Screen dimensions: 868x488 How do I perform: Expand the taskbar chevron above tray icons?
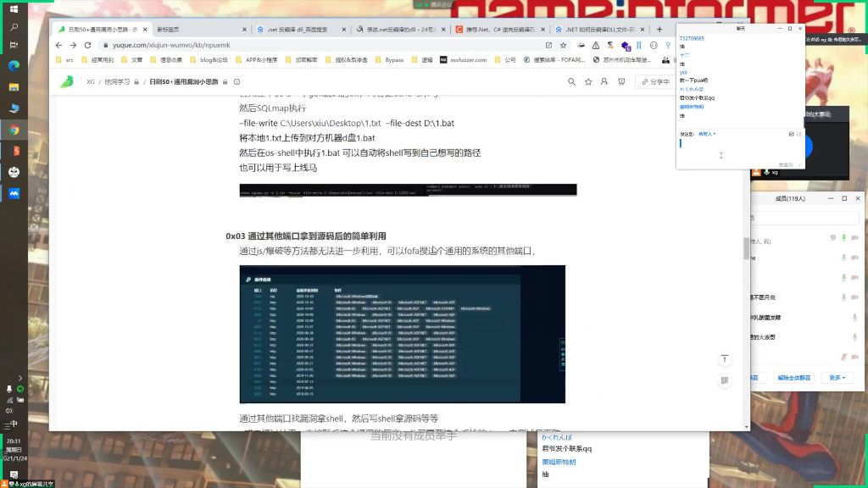20,378
